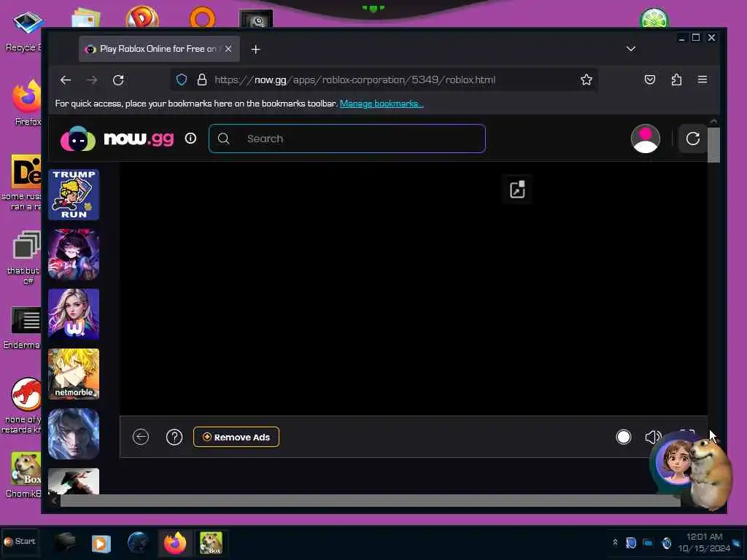Screen dimensions: 747x560
Task: Select the Play Roblox Online tab
Action: coord(159,49)
